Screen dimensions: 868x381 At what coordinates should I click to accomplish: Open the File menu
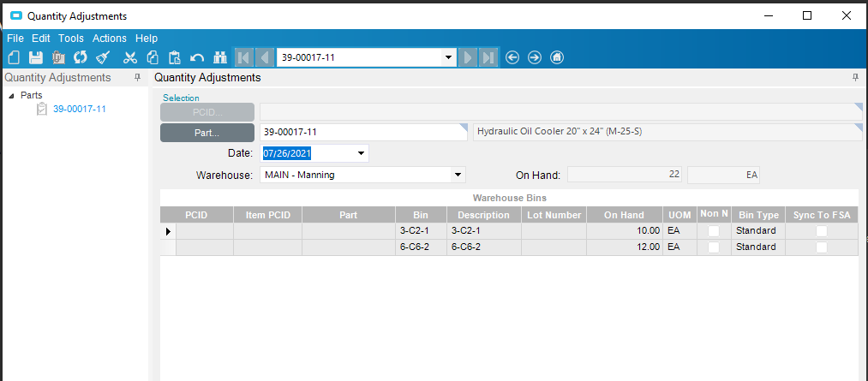(x=15, y=39)
